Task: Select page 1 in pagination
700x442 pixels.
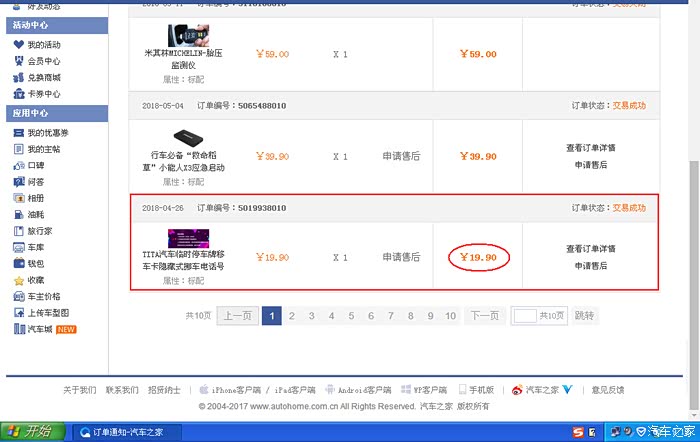Action: 272,316
